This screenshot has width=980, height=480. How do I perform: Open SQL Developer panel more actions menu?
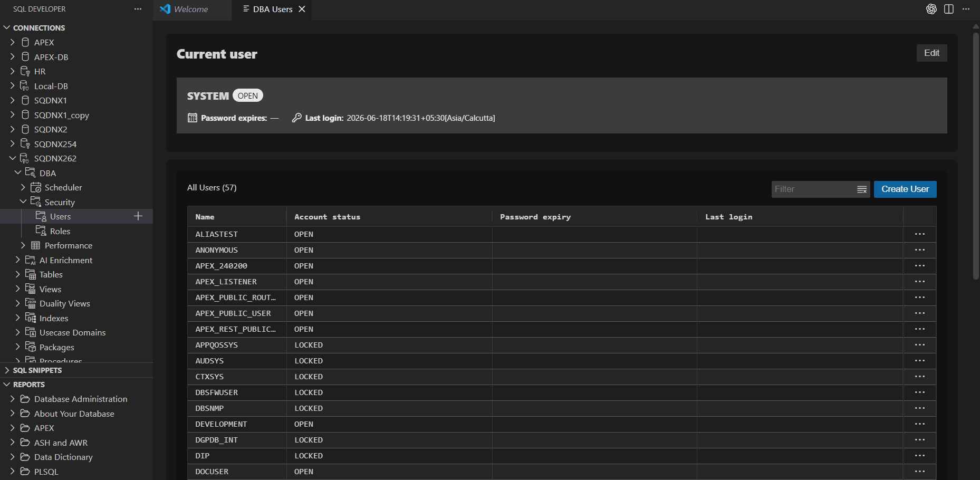pos(138,9)
